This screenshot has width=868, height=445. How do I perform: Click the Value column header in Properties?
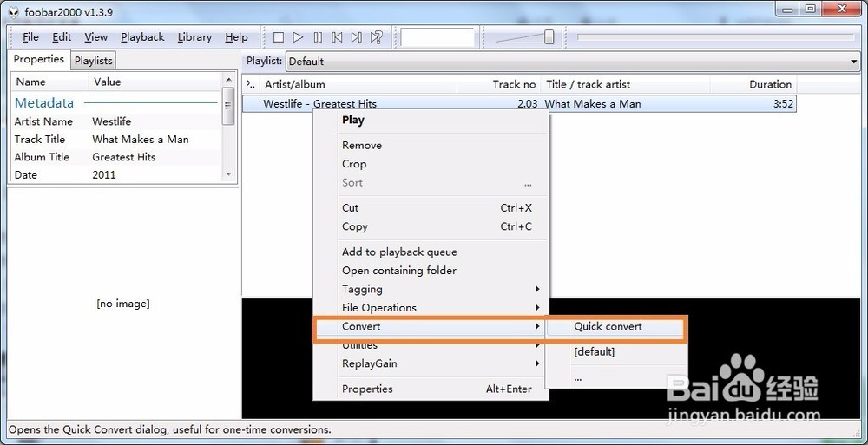pyautogui.click(x=155, y=82)
